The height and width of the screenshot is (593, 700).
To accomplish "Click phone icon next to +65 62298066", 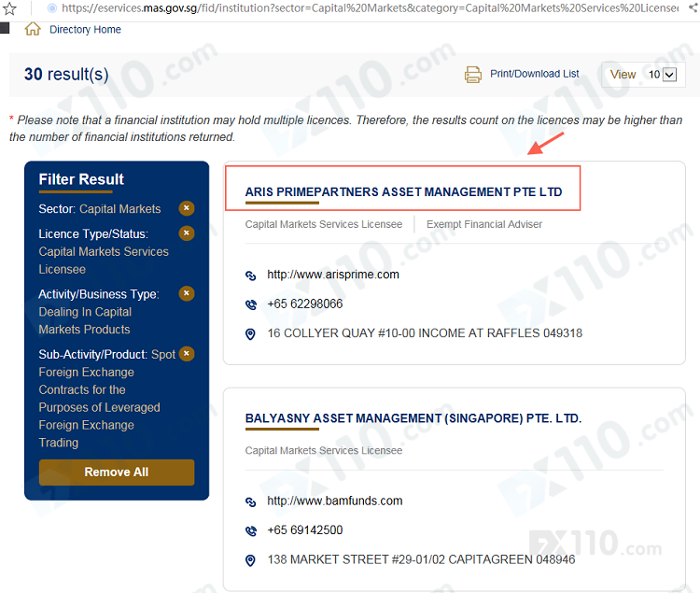I will 250,304.
